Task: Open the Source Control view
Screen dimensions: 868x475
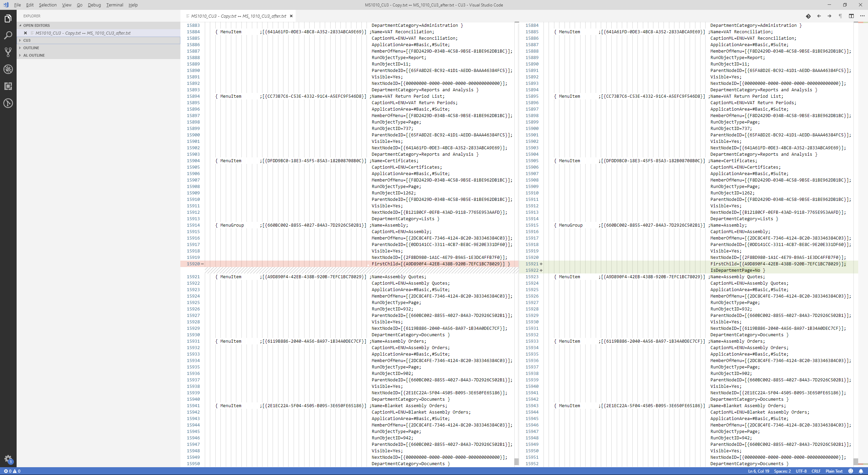Action: (x=8, y=52)
